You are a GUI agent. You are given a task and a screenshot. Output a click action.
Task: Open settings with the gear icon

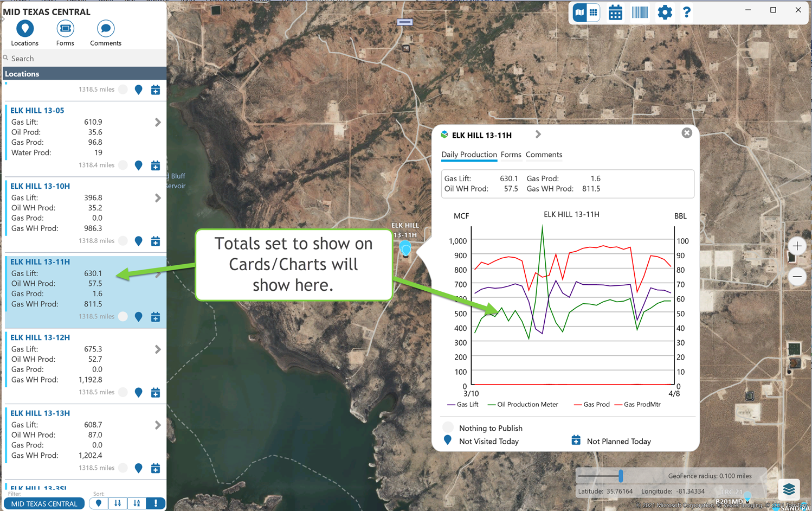665,12
